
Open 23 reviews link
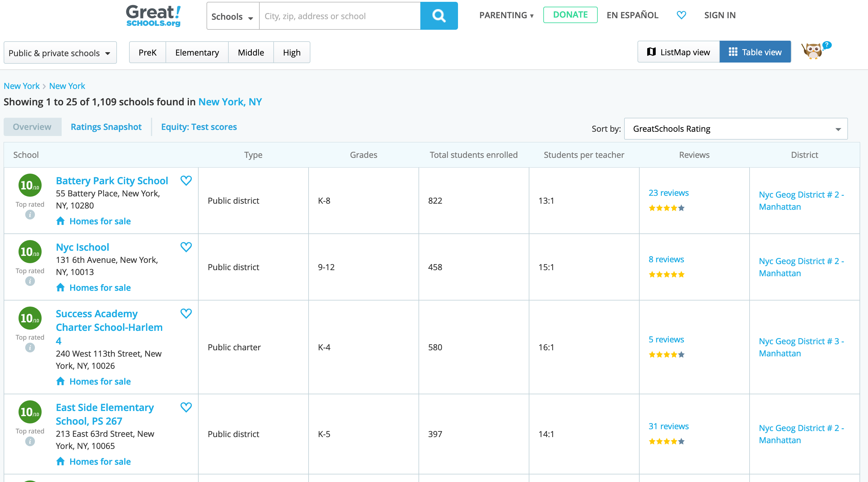click(668, 193)
